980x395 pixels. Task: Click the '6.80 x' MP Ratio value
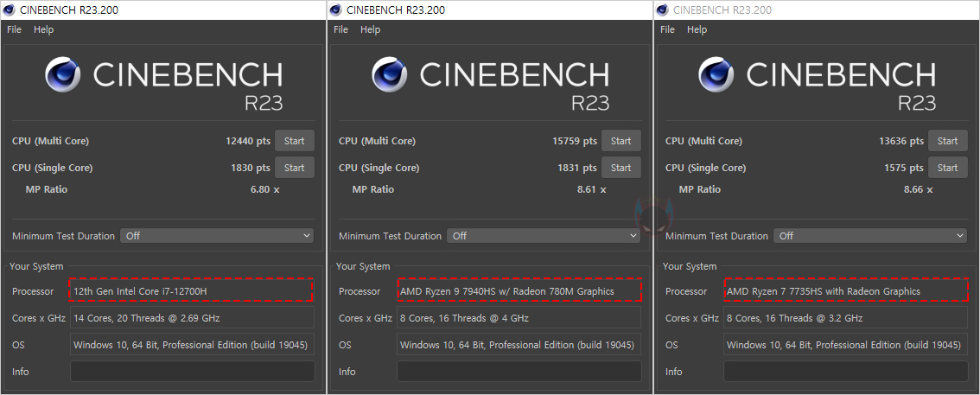265,188
